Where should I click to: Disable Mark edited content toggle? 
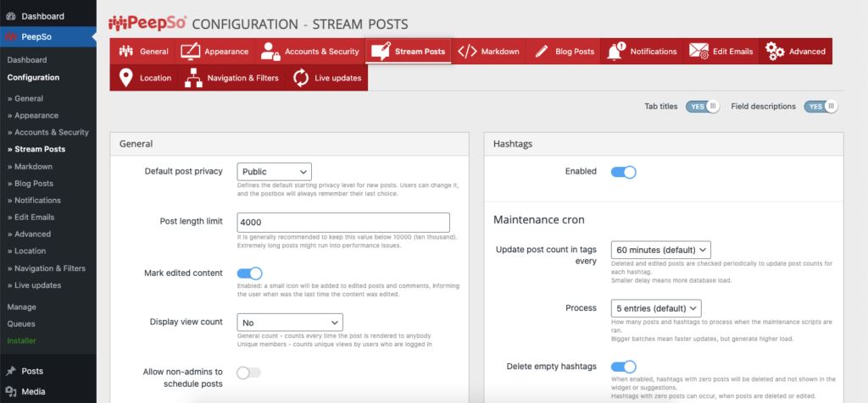[x=249, y=273]
